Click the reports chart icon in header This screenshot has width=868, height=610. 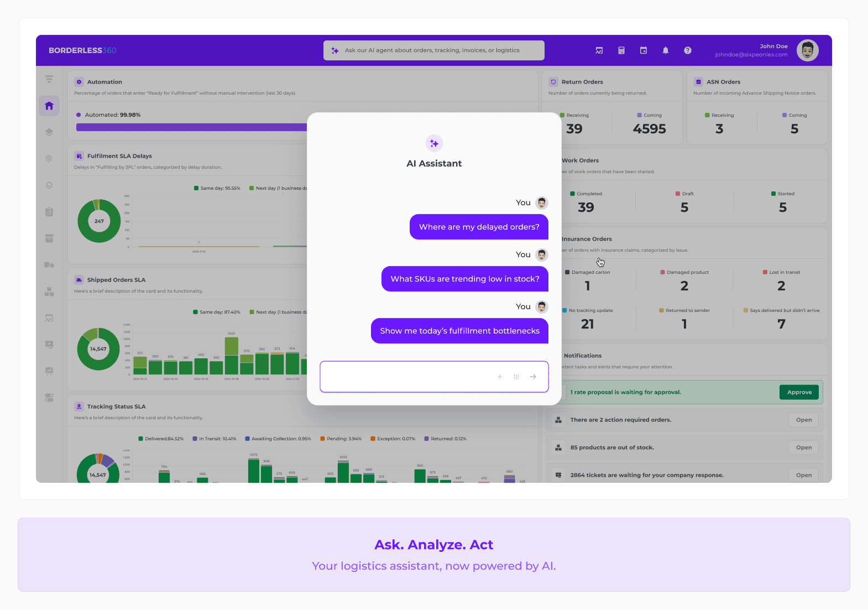pos(599,50)
